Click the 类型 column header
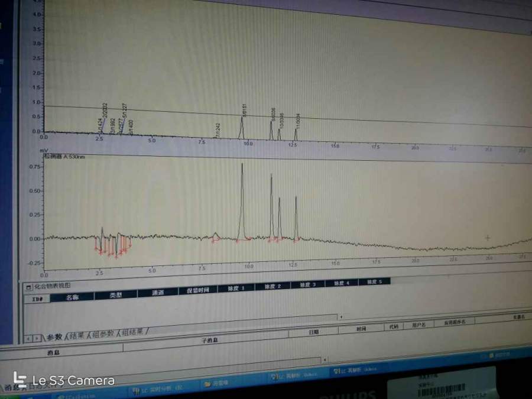 (116, 295)
